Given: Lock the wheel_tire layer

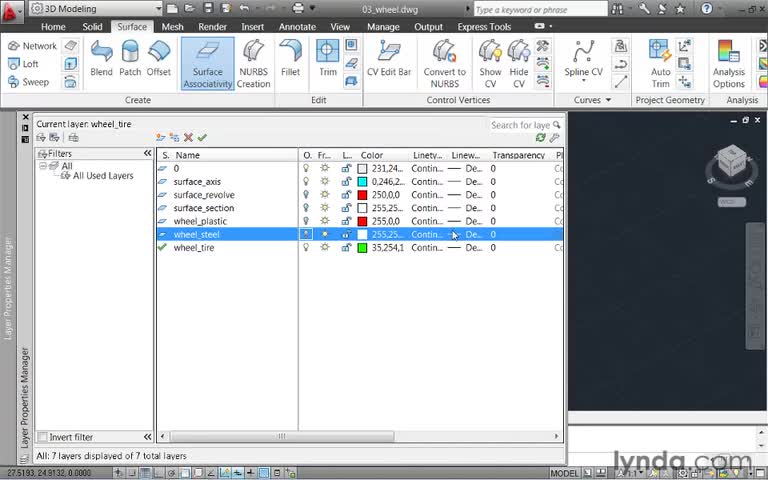Looking at the screenshot, I should tap(346, 248).
